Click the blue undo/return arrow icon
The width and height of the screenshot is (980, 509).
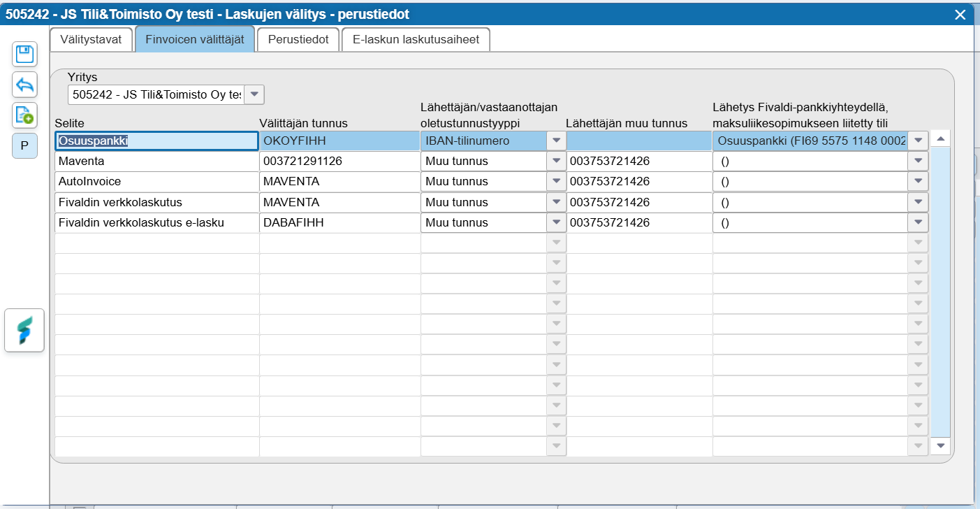tap(25, 85)
